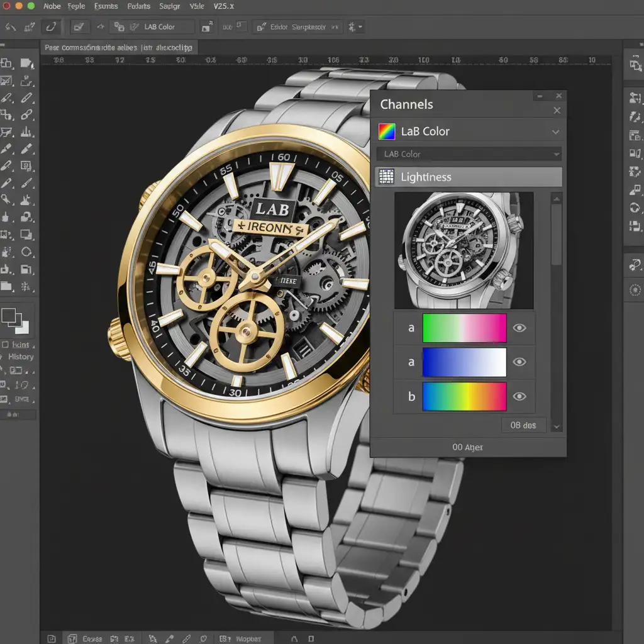Image resolution: width=644 pixels, height=644 pixels.
Task: Expand the LaB Color header chevron
Action: 555,132
